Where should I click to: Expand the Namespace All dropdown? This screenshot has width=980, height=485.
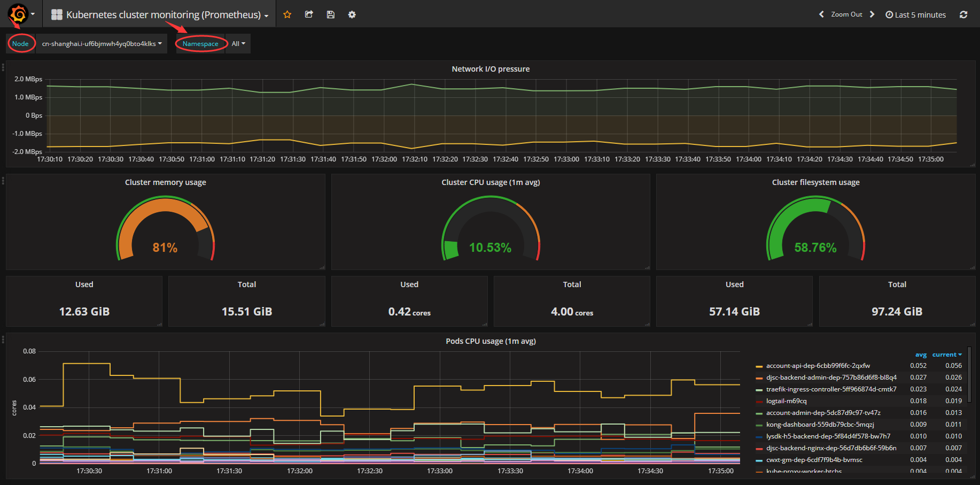pos(238,44)
